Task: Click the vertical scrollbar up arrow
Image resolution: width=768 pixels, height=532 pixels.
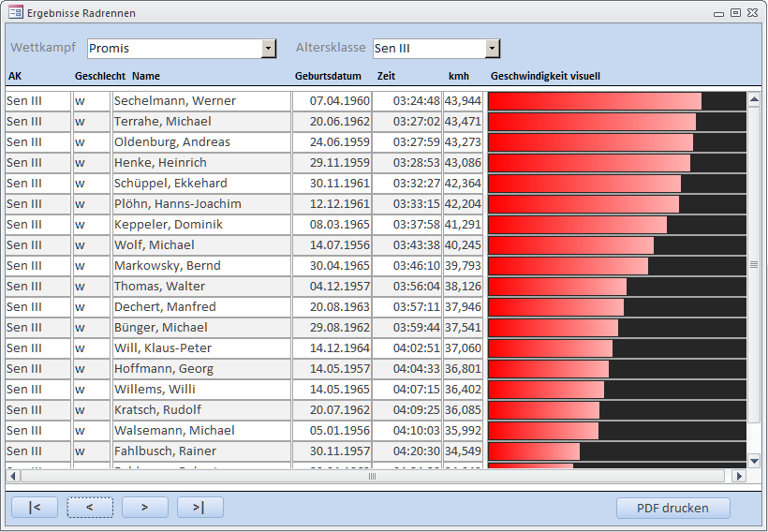Action: point(754,97)
